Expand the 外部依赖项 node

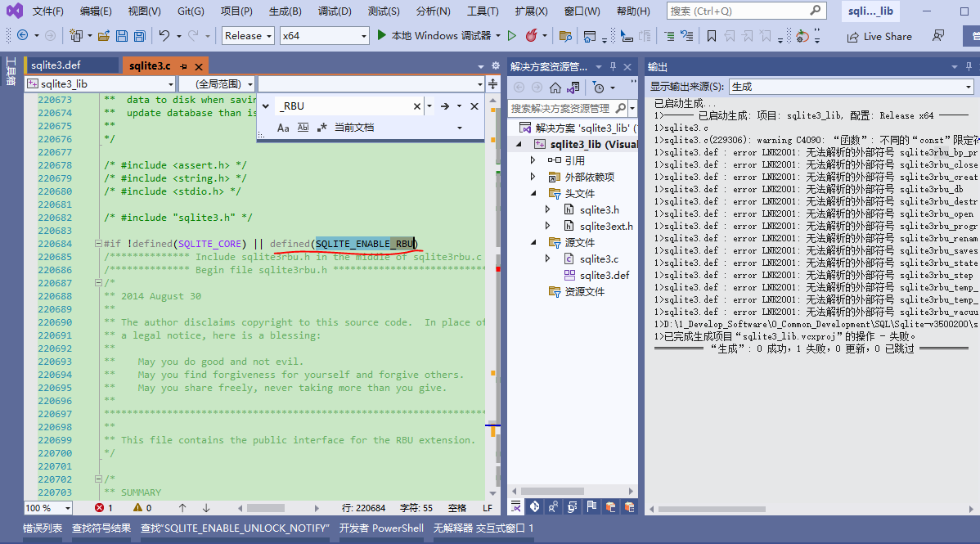click(533, 177)
